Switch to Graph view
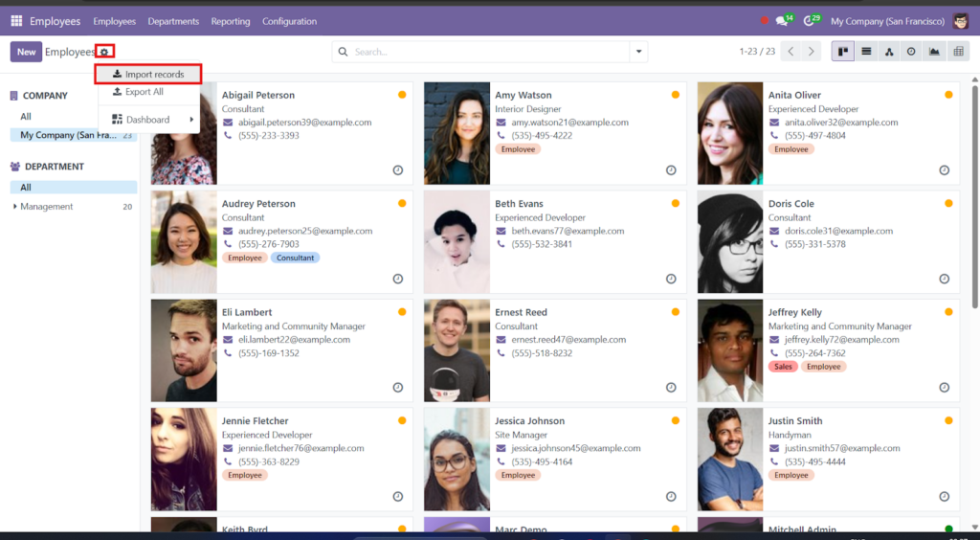 click(934, 52)
